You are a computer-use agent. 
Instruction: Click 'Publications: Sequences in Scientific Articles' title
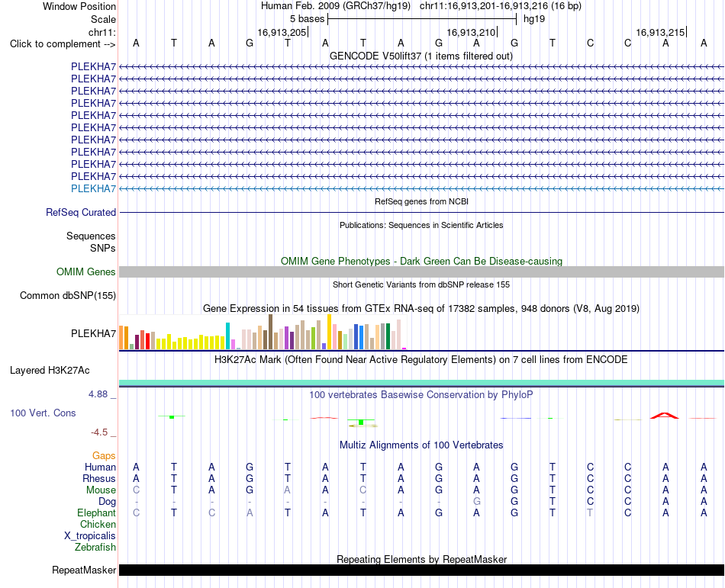pos(421,225)
